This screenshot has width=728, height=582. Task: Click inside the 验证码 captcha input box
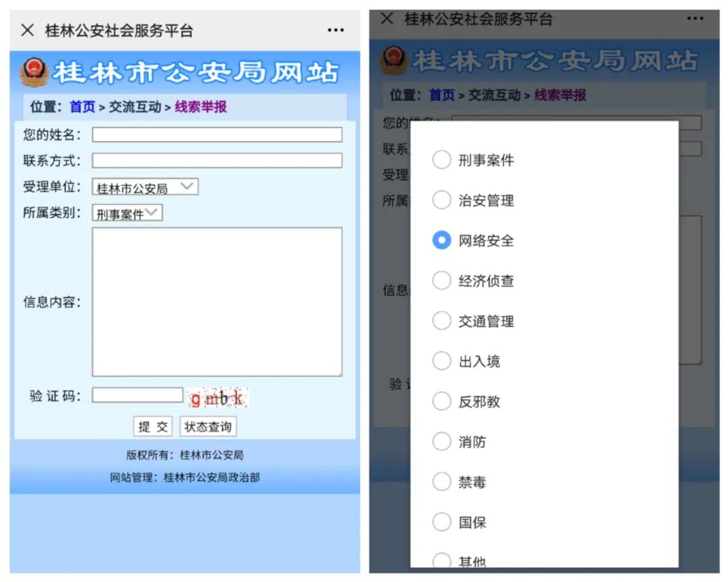coord(137,395)
